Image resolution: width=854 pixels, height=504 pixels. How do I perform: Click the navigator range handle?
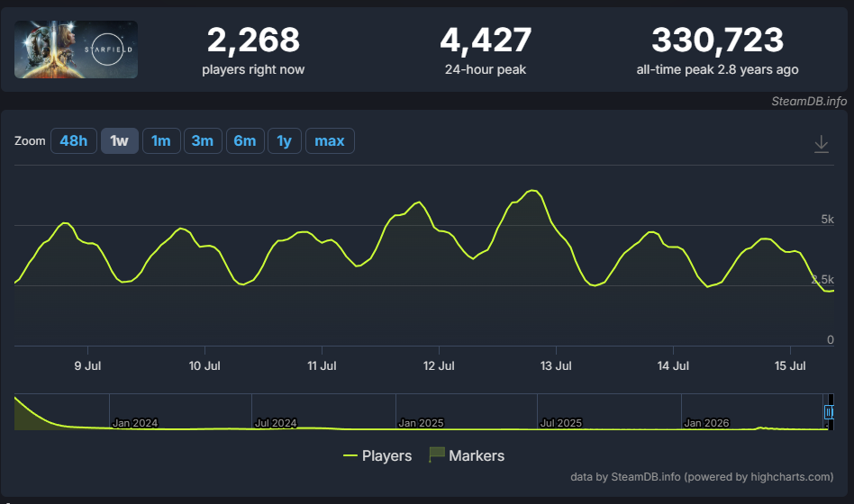pyautogui.click(x=829, y=412)
